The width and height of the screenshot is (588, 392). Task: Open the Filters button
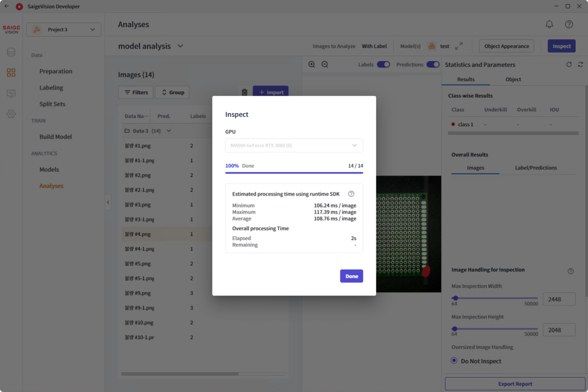pos(136,92)
